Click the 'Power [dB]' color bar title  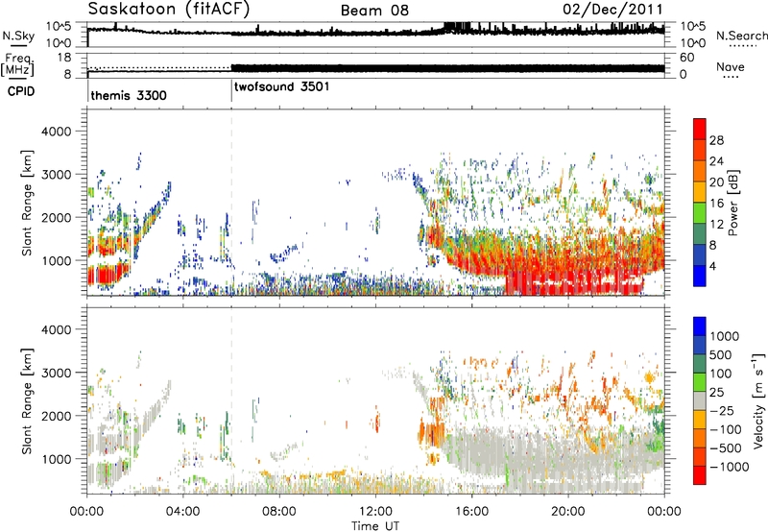732,203
